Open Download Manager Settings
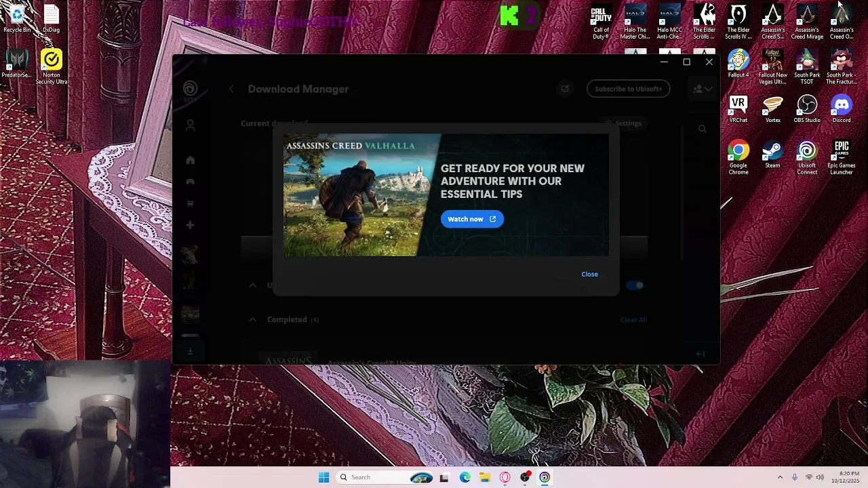The height and width of the screenshot is (488, 868). point(623,123)
